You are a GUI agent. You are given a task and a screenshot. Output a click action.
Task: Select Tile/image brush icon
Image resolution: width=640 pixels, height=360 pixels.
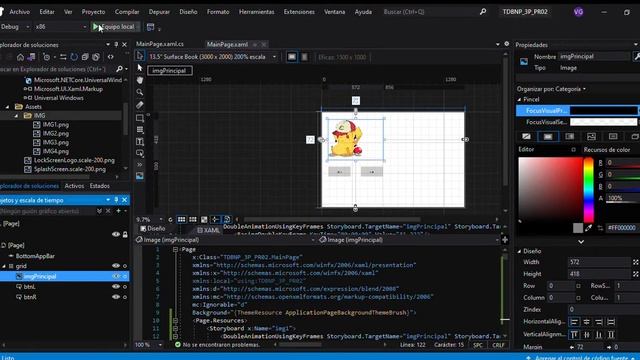591,136
